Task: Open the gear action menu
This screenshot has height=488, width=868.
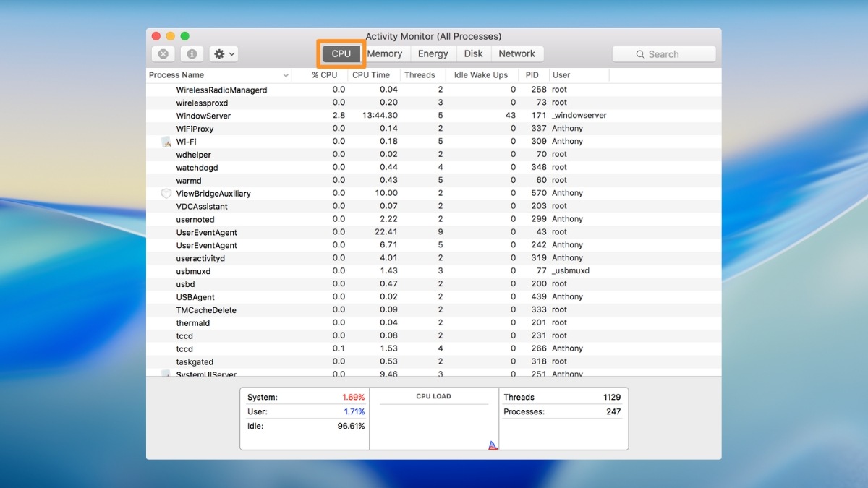Action: point(224,54)
